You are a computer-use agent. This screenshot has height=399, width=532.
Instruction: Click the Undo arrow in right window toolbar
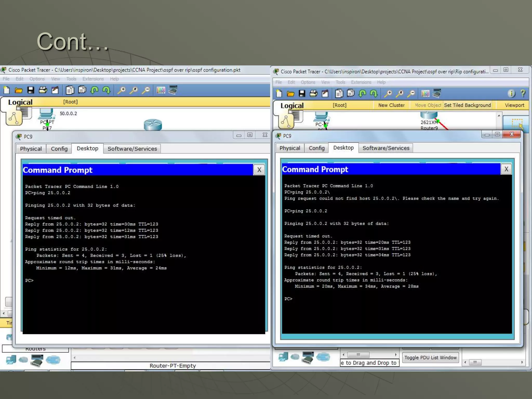(362, 93)
